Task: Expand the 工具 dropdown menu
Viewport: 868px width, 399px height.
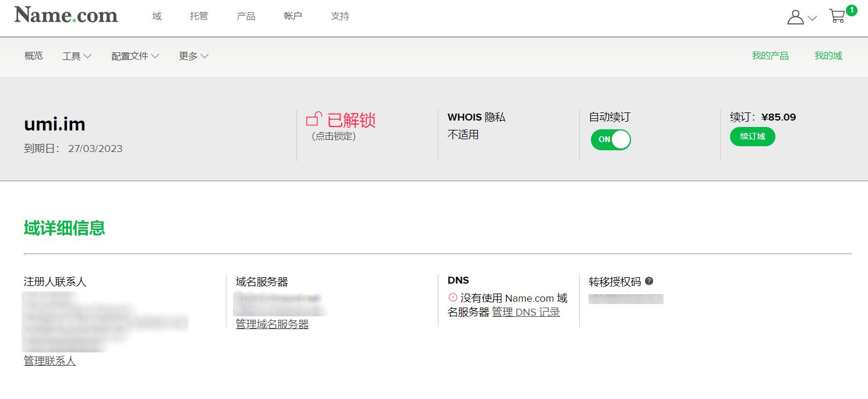Action: pos(77,56)
